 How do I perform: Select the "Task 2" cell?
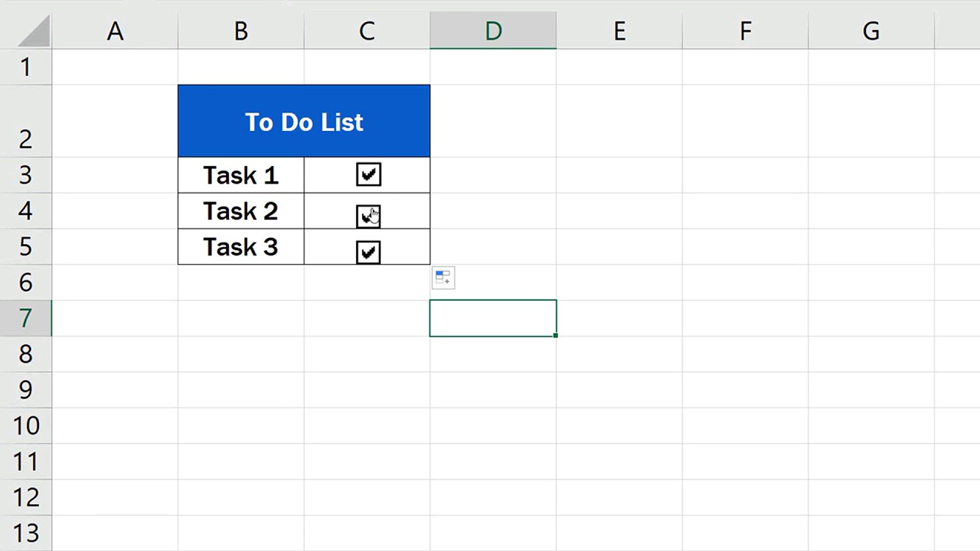tap(241, 211)
